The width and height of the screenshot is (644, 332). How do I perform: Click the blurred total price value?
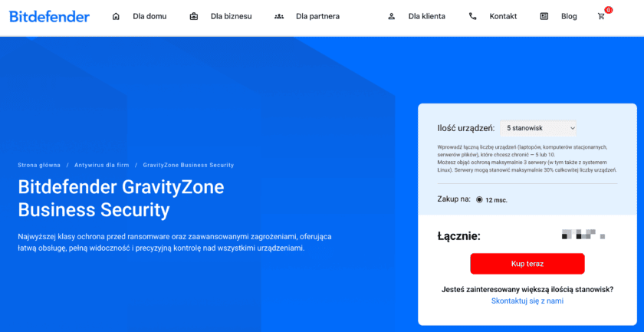coord(583,235)
